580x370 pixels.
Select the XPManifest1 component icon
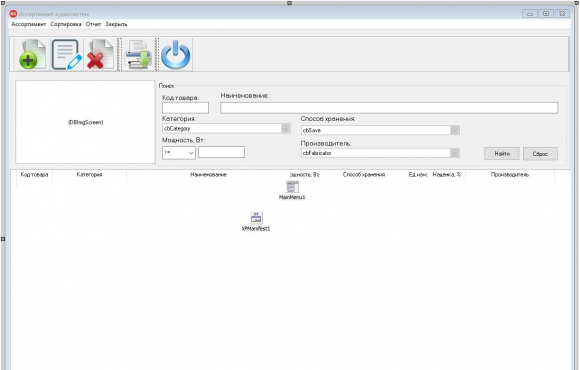click(x=256, y=218)
